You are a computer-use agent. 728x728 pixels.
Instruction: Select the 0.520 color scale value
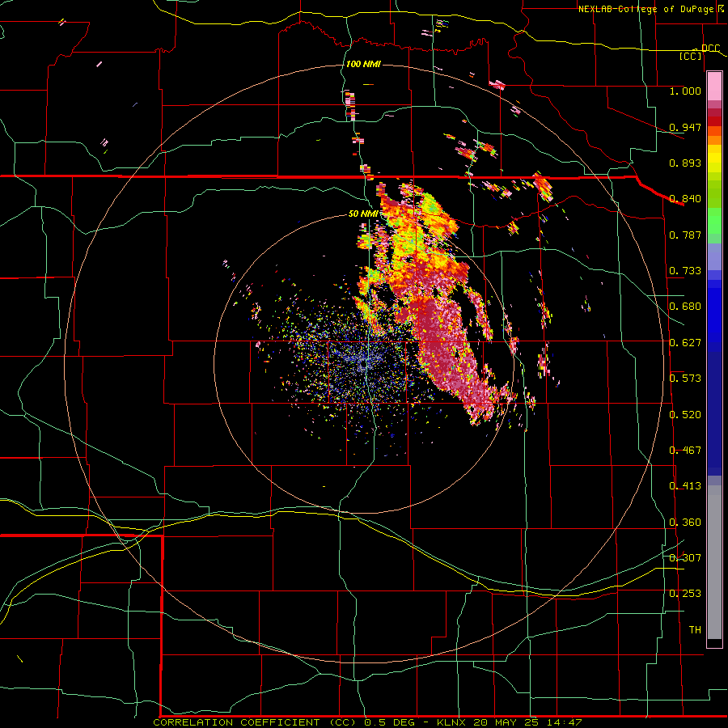[685, 415]
